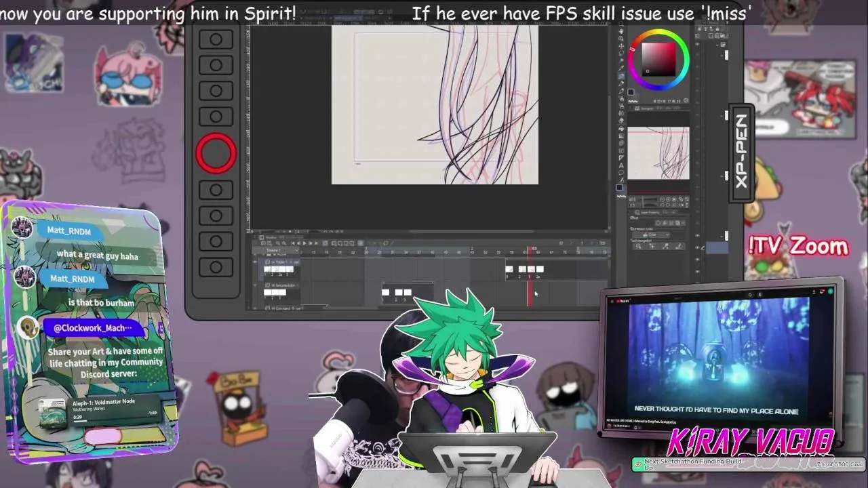The width and height of the screenshot is (868, 488).
Task: Select the Zoom magnifier tool
Action: click(x=621, y=23)
